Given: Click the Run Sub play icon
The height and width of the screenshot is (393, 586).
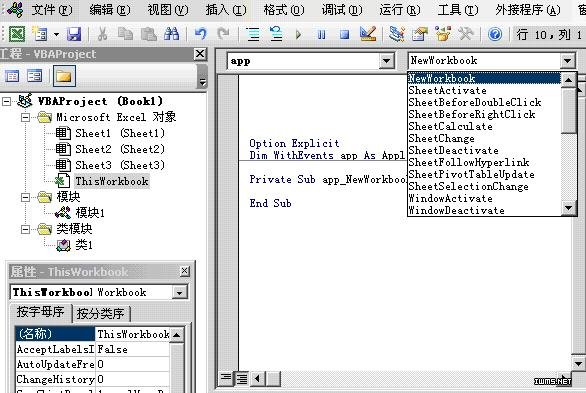Looking at the screenshot, I should (299, 35).
